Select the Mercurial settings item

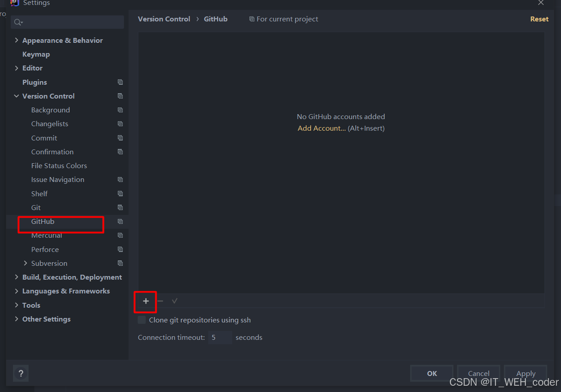46,235
